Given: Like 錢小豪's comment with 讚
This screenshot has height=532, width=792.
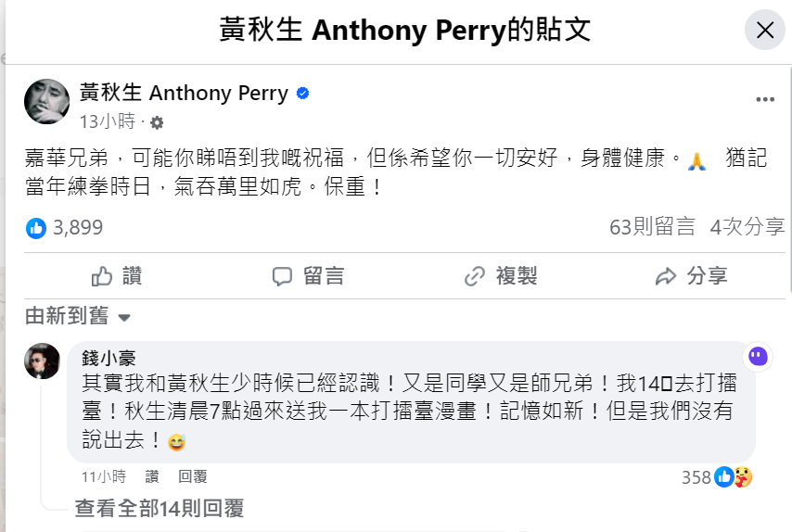Looking at the screenshot, I should tap(152, 476).
